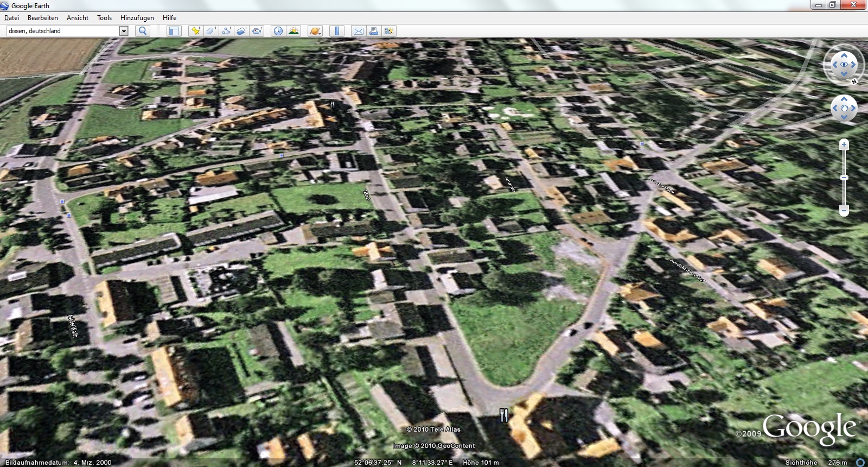The height and width of the screenshot is (467, 868).
Task: Zoom in with the plus button
Action: point(844,144)
